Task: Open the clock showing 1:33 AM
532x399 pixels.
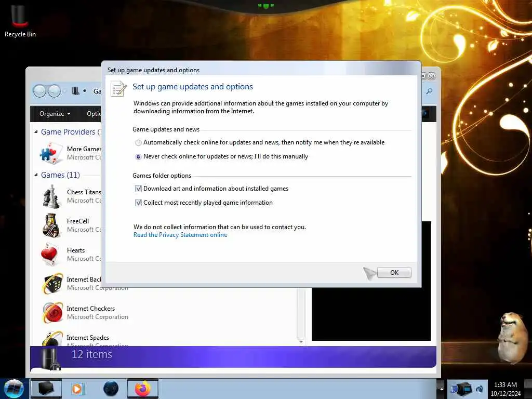Action: click(506, 389)
